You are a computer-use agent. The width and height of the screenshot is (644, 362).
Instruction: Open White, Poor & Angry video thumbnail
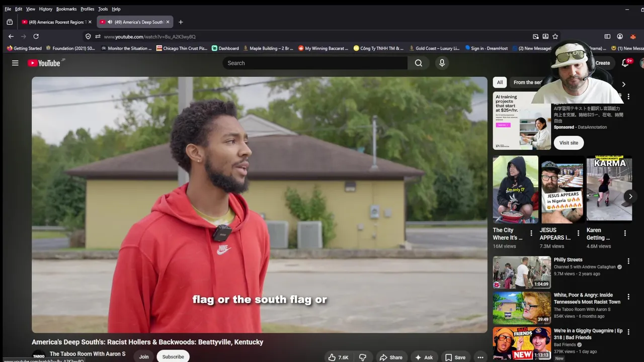[522, 308]
